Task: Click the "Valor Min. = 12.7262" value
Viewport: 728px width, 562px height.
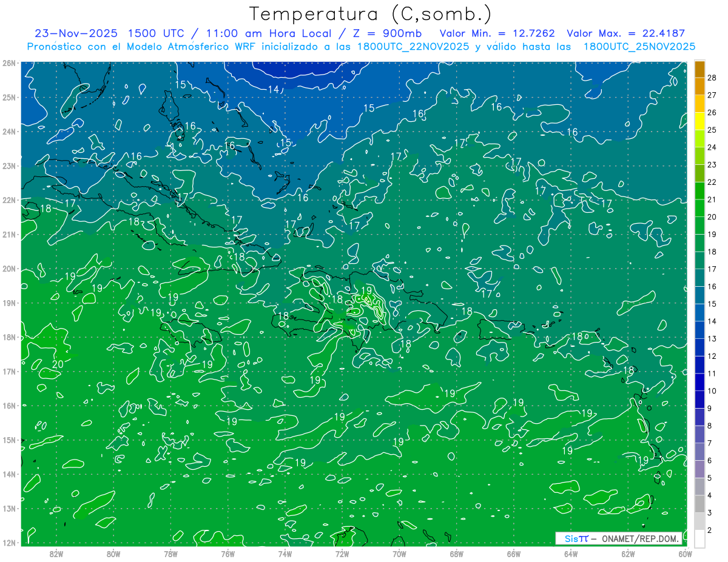Action: pos(497,33)
